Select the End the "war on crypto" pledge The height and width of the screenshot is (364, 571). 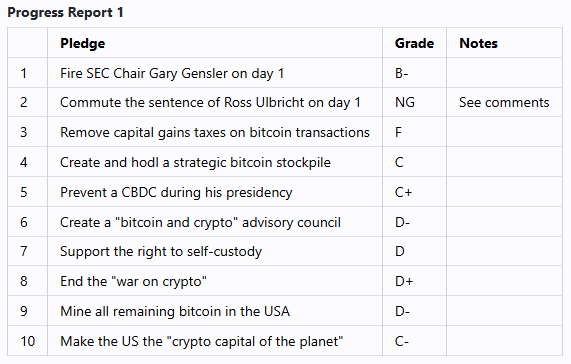133,281
